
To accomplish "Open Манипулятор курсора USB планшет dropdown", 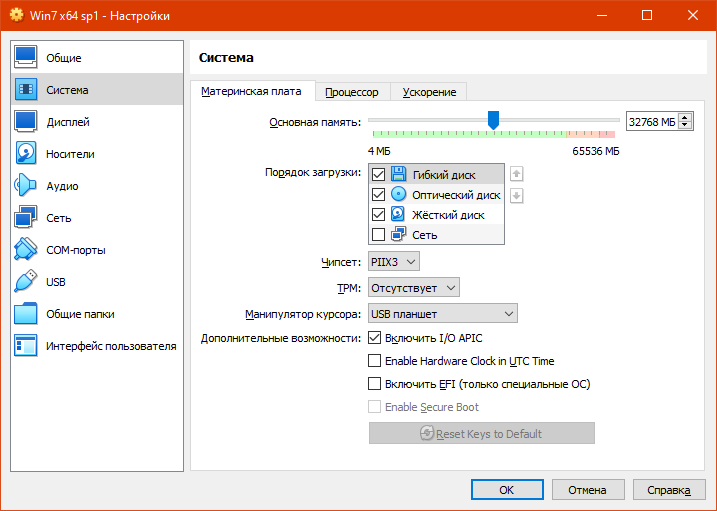I will tap(442, 314).
